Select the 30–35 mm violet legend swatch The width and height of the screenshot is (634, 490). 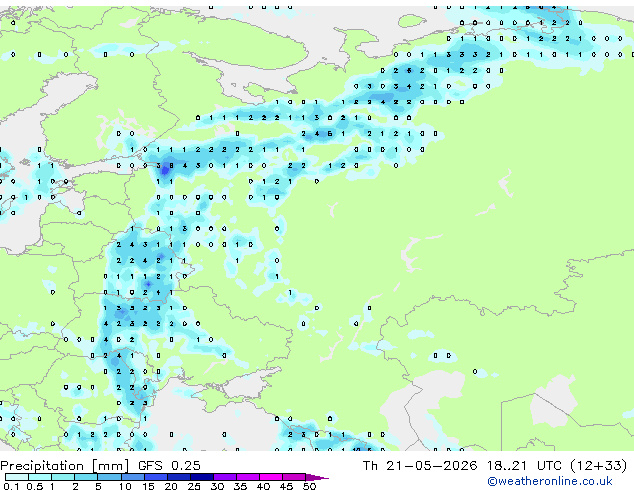(225, 477)
